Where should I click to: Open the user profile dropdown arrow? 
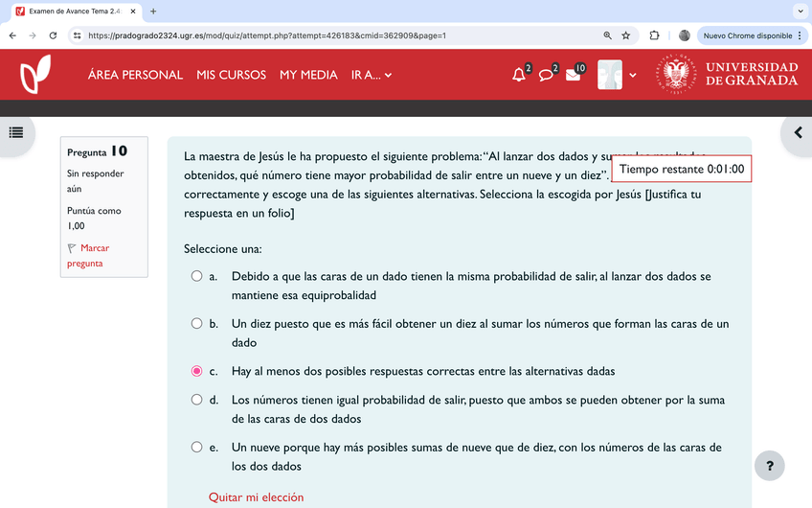(x=633, y=75)
